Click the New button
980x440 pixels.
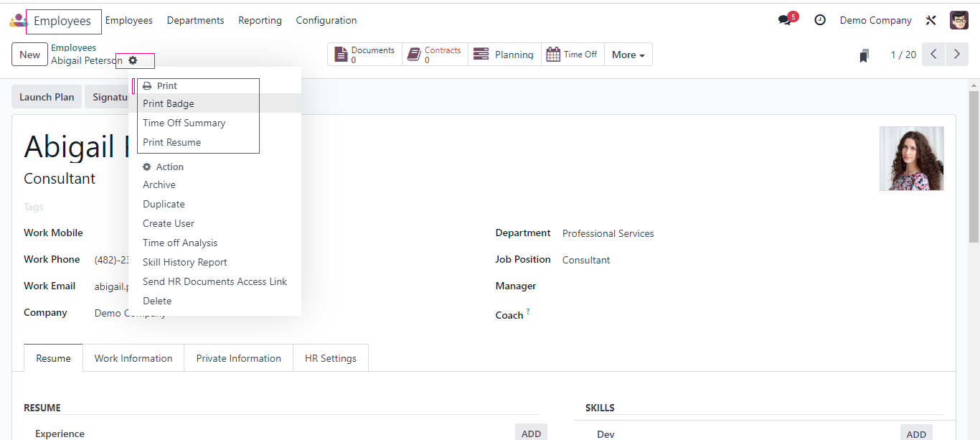30,55
